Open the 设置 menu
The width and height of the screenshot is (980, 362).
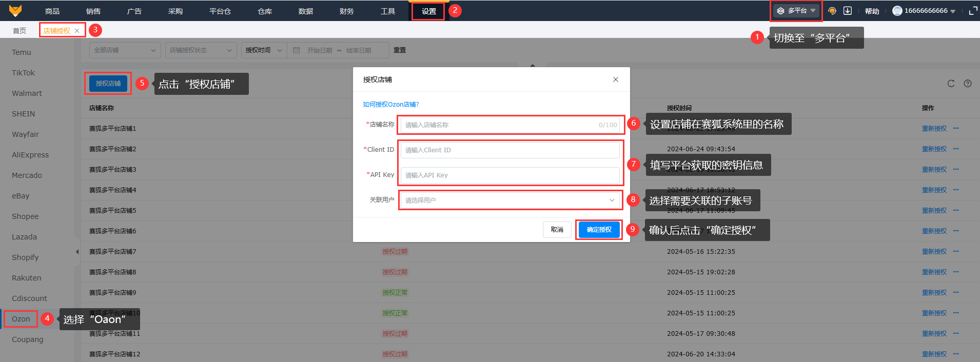click(429, 11)
